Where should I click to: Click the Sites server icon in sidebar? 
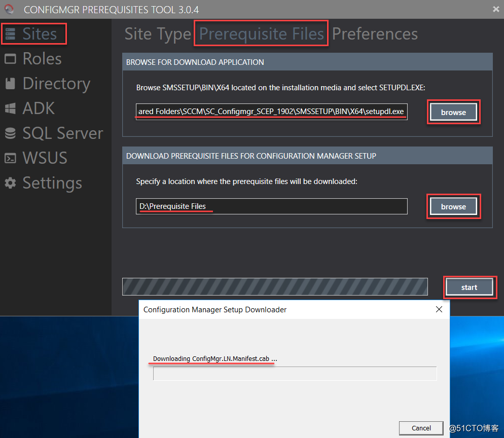coord(10,34)
